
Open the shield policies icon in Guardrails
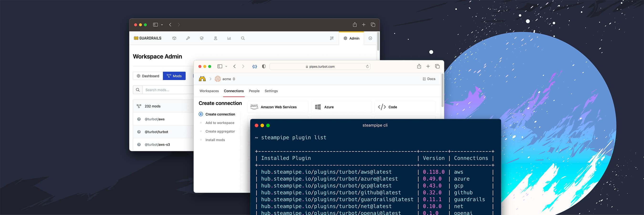[202, 38]
